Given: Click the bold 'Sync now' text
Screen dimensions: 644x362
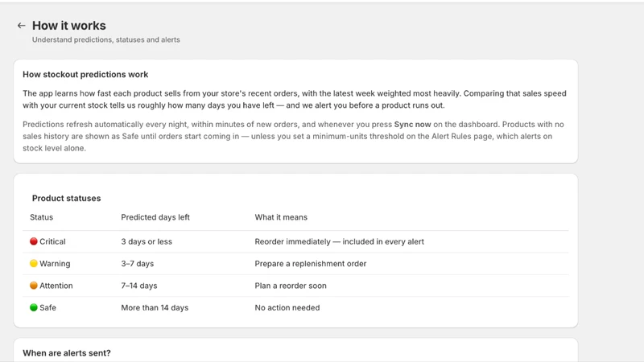Looking at the screenshot, I should (412, 125).
